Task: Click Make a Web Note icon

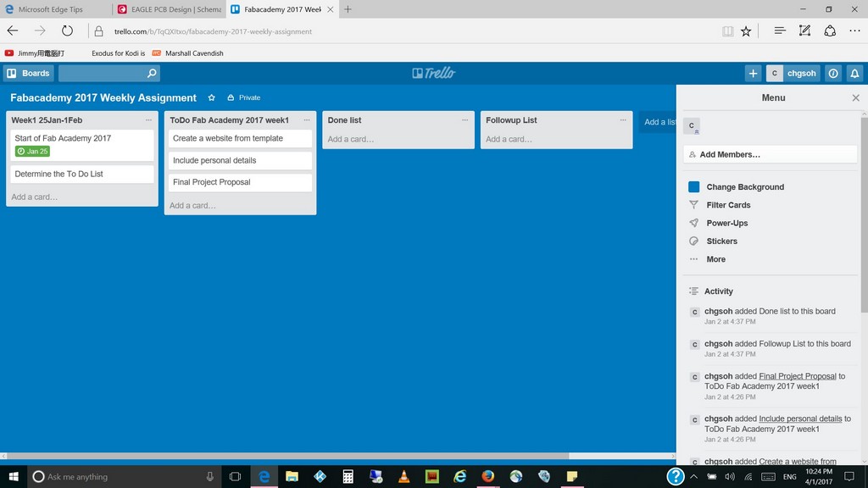Action: [x=805, y=31]
